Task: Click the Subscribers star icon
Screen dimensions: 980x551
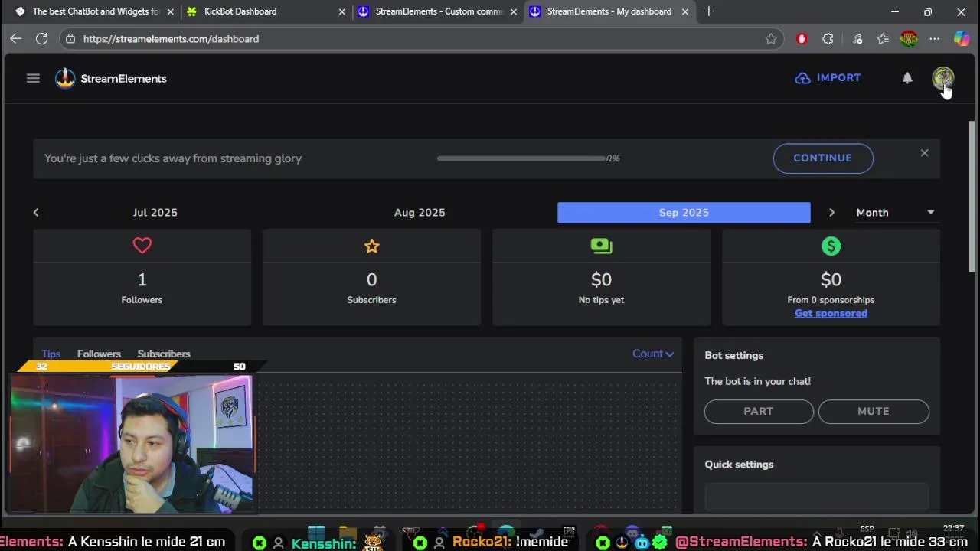Action: pos(371,246)
